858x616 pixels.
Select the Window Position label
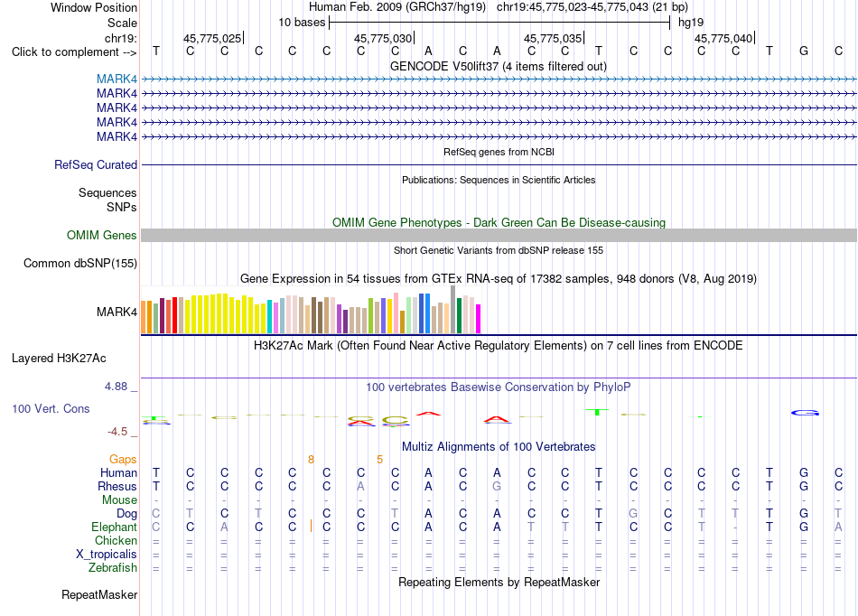pos(94,7)
